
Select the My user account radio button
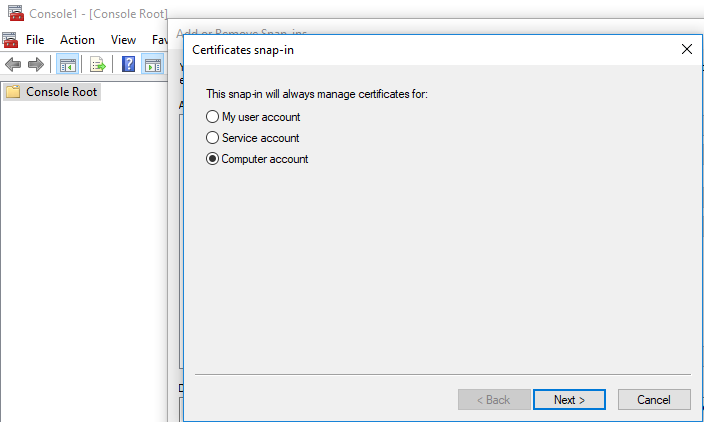[212, 117]
